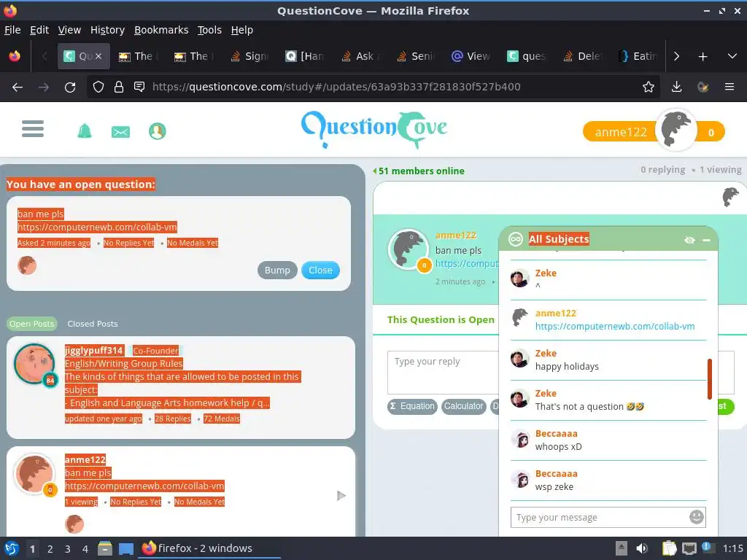The width and height of the screenshot is (747, 560).
Task: Close the open question
Action: (320, 270)
